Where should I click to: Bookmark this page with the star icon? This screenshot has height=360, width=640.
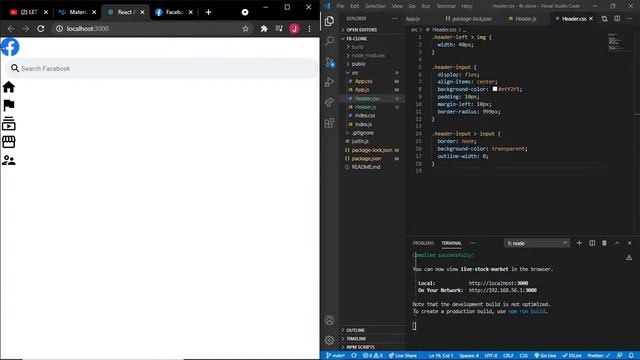(245, 29)
